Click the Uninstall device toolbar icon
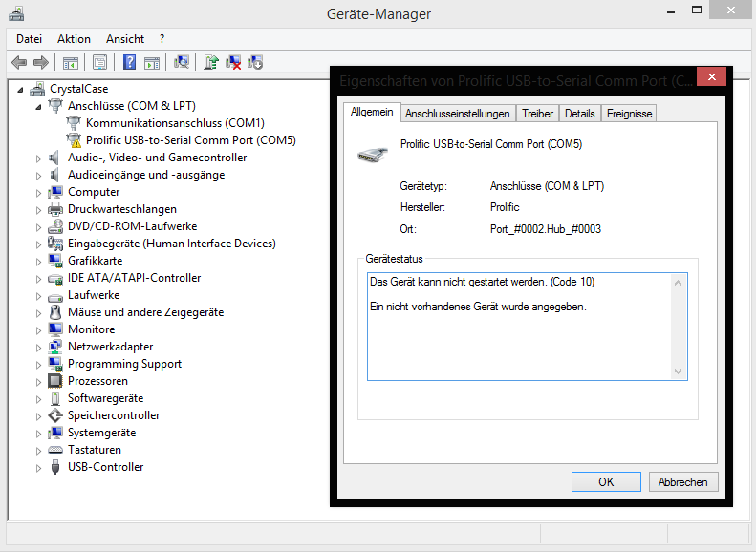The width and height of the screenshot is (756, 552). [233, 62]
